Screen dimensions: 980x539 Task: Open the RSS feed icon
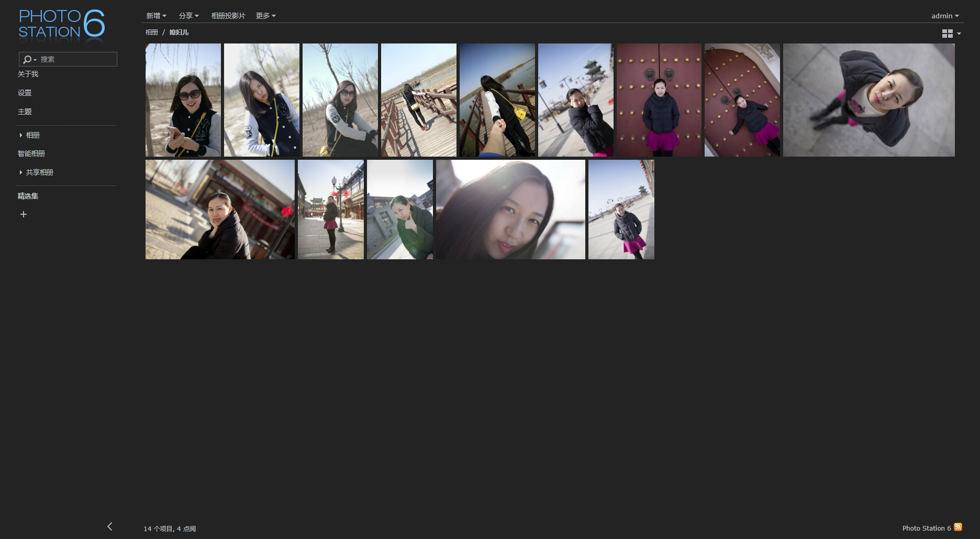(x=958, y=527)
